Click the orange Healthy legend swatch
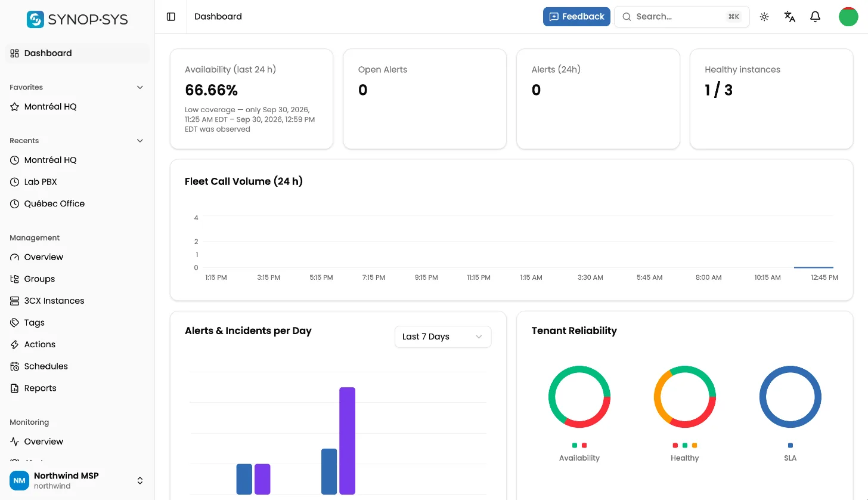The height and width of the screenshot is (500, 868). 695,446
